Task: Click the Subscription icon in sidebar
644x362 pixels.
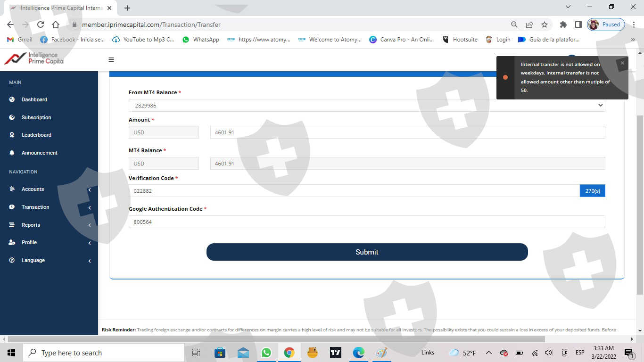Action: click(x=12, y=117)
